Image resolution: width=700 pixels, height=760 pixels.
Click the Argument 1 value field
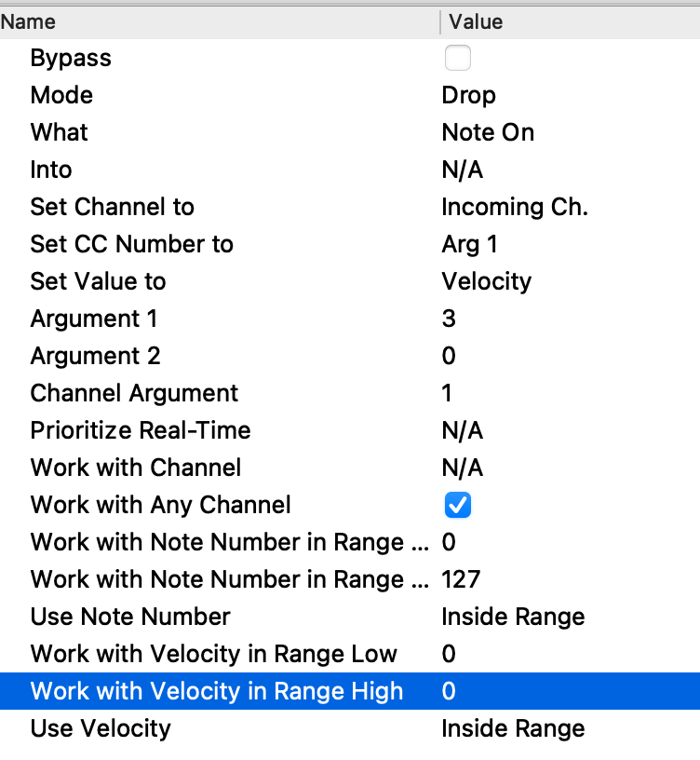coord(449,319)
